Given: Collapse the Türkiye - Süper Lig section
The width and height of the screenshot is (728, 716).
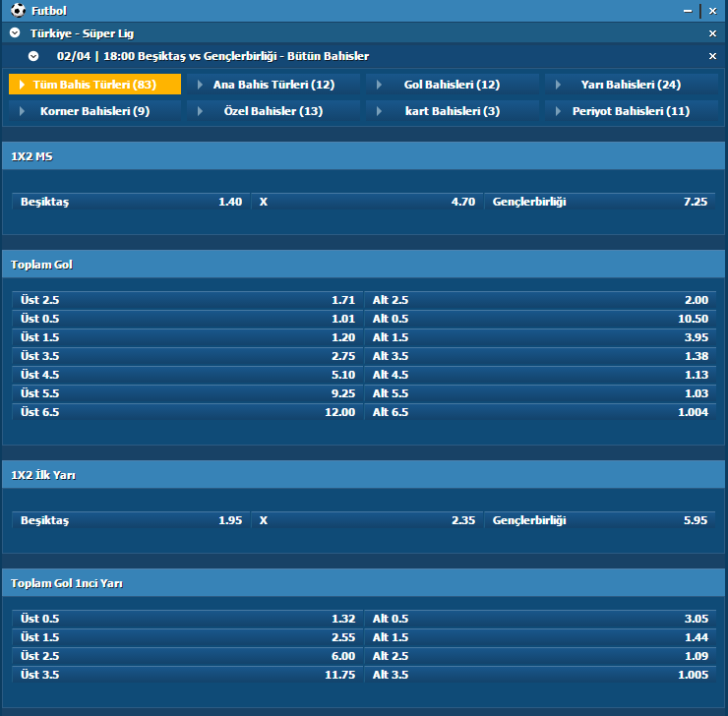Looking at the screenshot, I should click(x=15, y=32).
